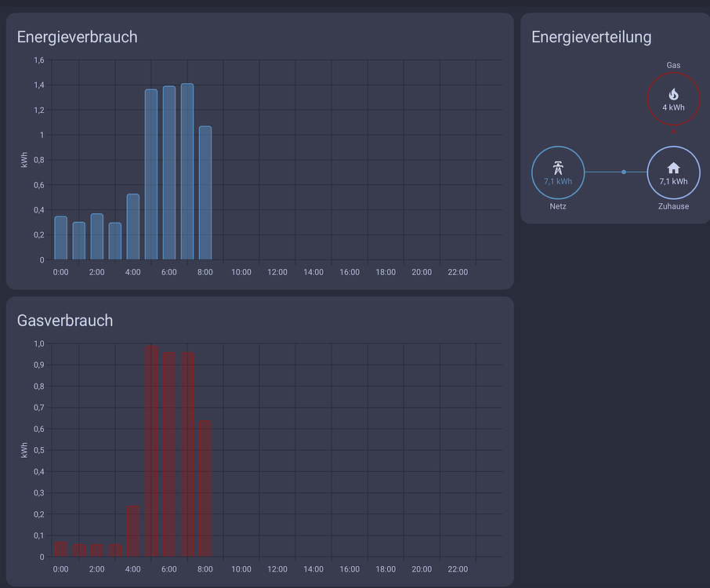Screen dimensions: 710x588
Task: Click the flow dot between Netz and Zuhause
Action: [x=624, y=172]
